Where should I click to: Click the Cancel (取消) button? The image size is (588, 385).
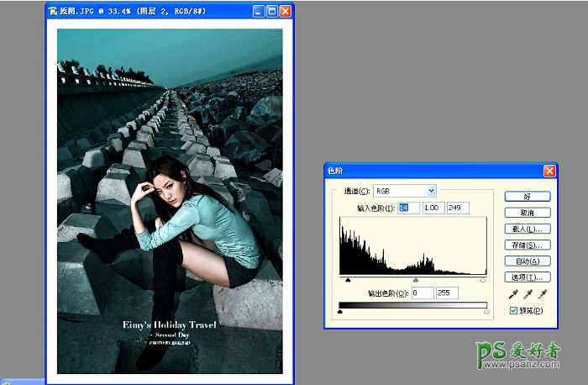(x=527, y=213)
